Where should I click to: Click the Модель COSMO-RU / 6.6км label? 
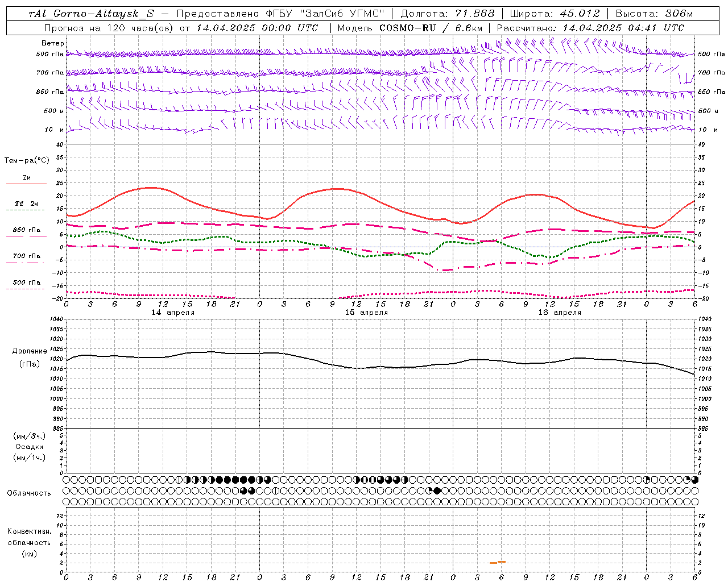(410, 28)
